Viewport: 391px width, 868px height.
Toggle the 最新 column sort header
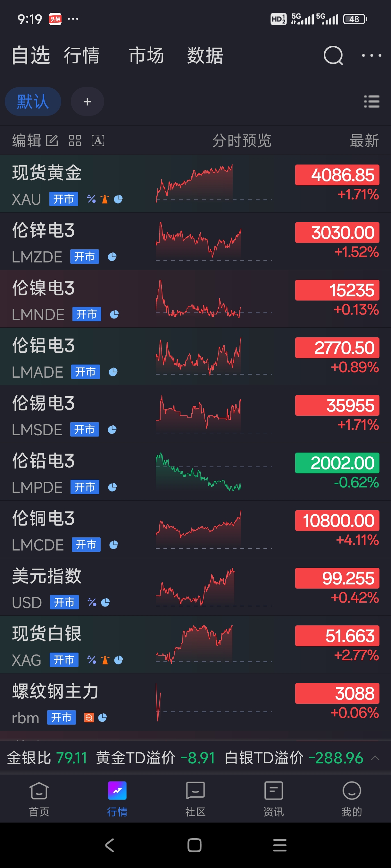(364, 141)
